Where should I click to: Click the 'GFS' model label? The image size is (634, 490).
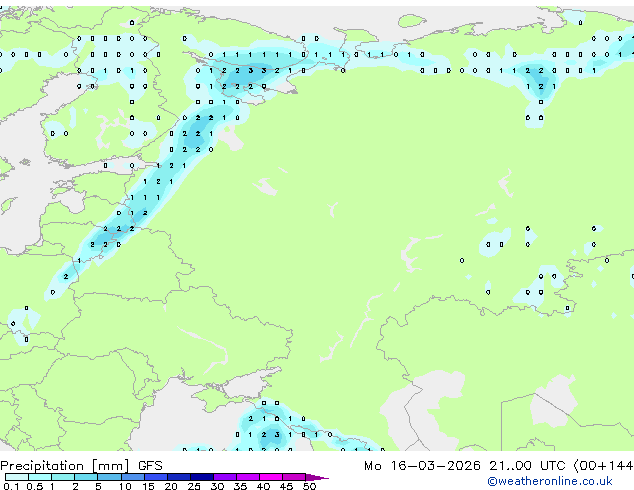[x=150, y=466]
